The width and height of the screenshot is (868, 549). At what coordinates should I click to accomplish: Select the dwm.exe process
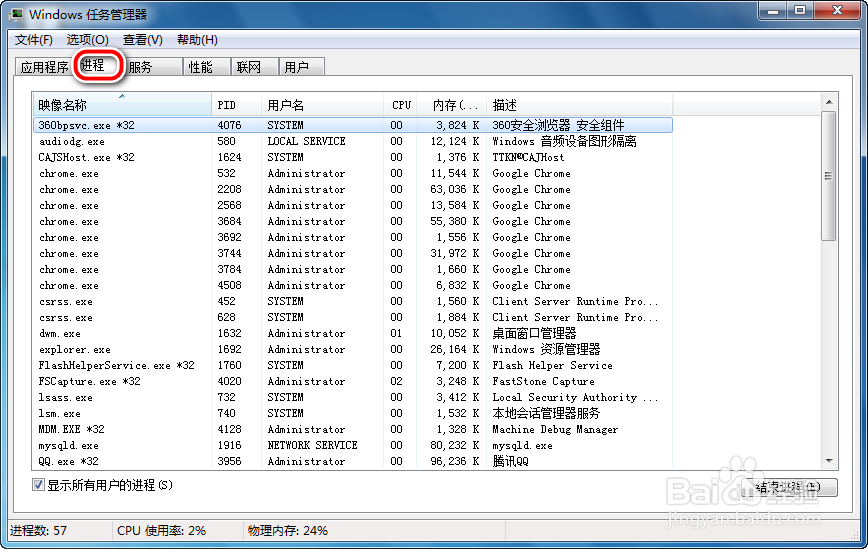(353, 334)
